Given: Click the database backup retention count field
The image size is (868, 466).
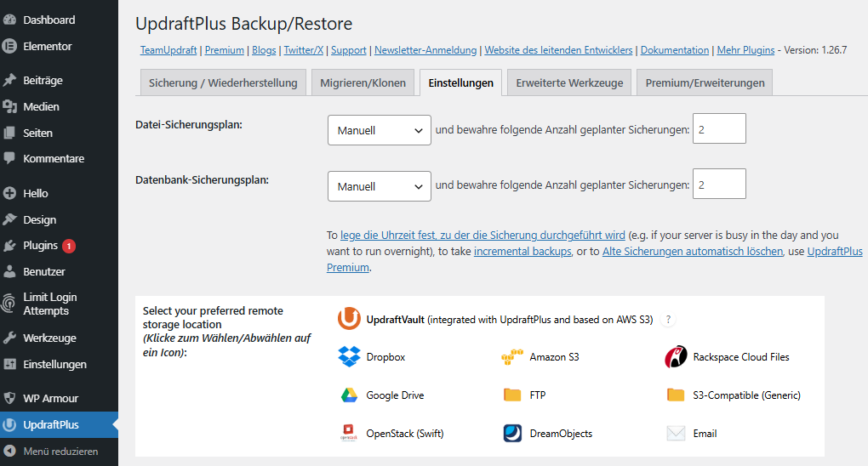Looking at the screenshot, I should (719, 184).
